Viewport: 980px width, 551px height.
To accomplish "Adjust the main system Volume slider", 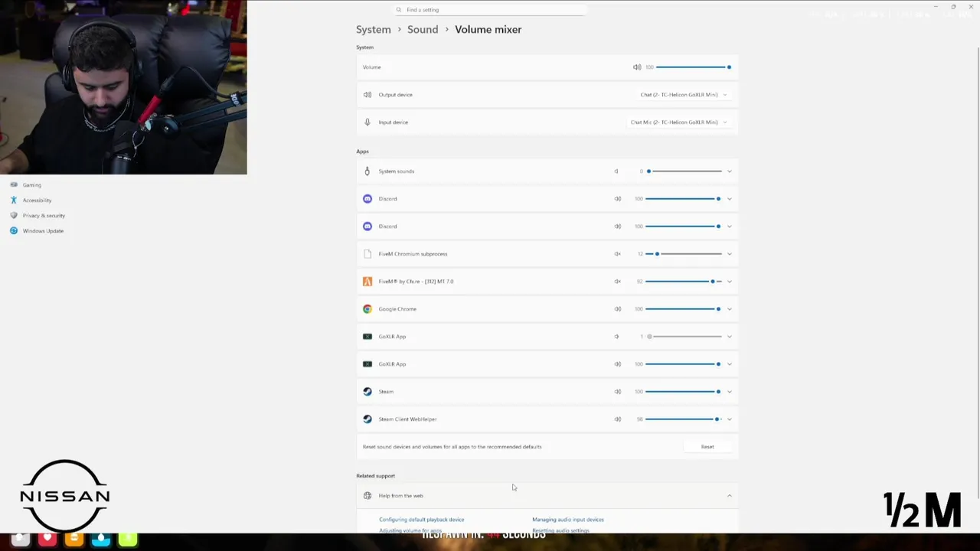I will click(x=693, y=67).
